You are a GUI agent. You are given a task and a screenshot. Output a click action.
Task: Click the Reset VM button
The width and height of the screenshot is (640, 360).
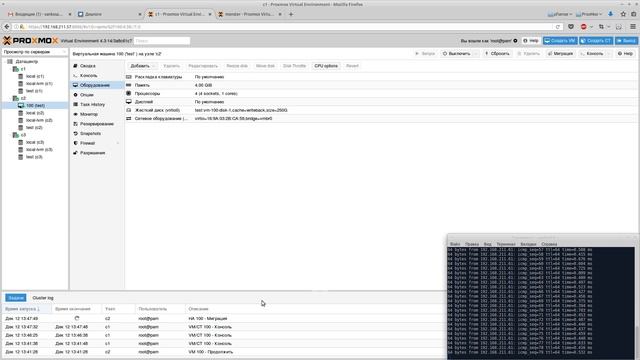point(497,53)
